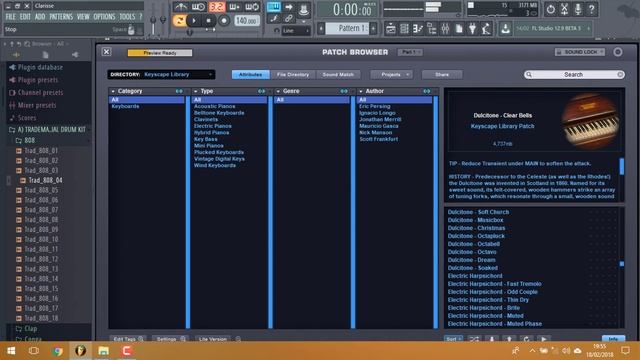
Task: Open the TOOLS menu
Action: [x=127, y=17]
